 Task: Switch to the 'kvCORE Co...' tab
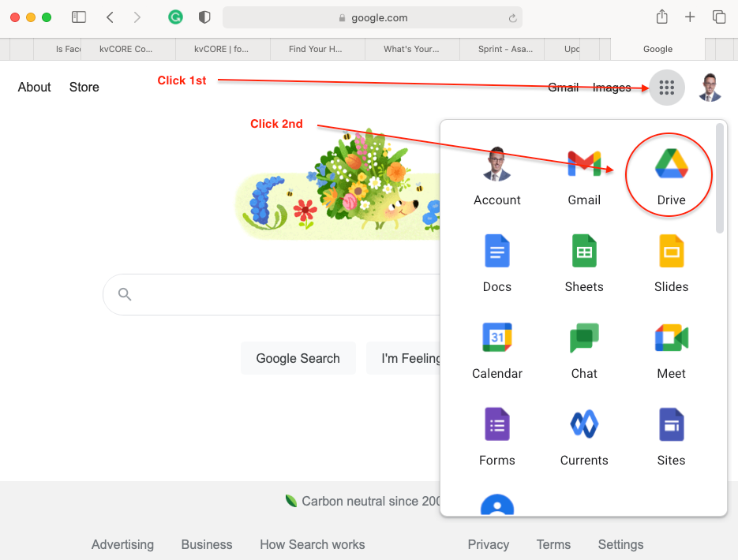pyautogui.click(x=128, y=49)
